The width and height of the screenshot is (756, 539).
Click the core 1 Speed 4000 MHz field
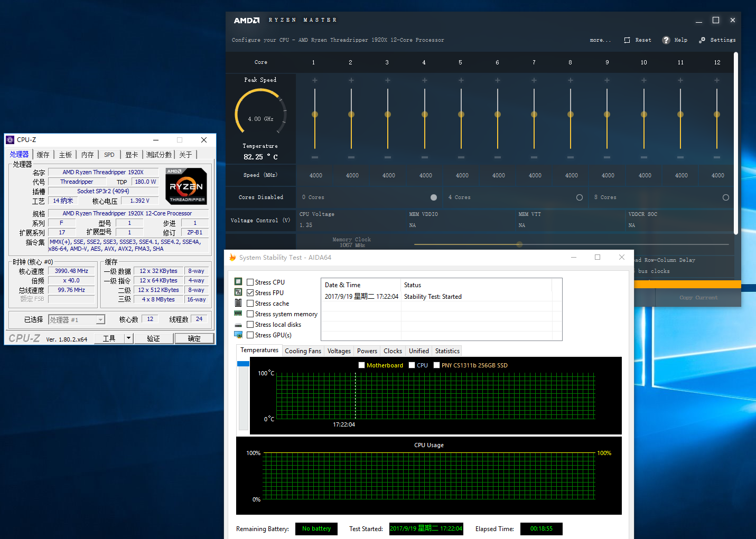coord(316,175)
